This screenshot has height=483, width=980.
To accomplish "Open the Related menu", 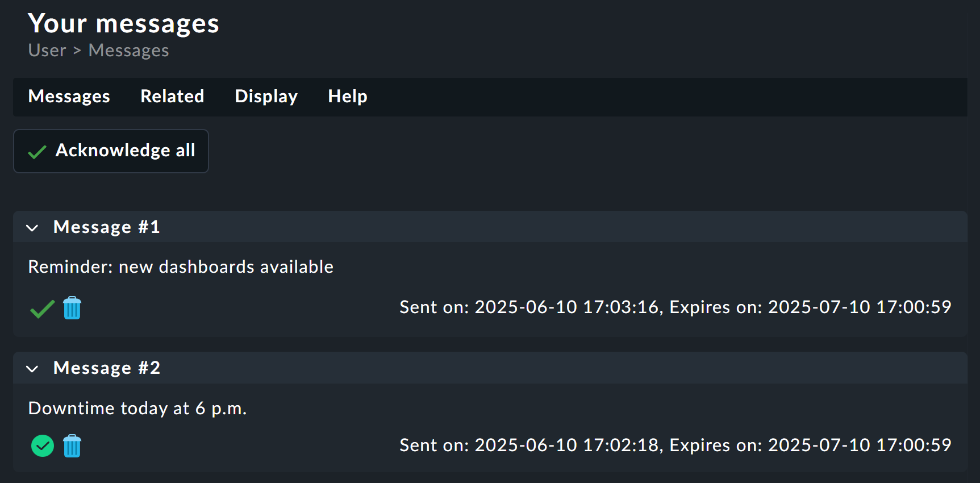I will pos(172,97).
